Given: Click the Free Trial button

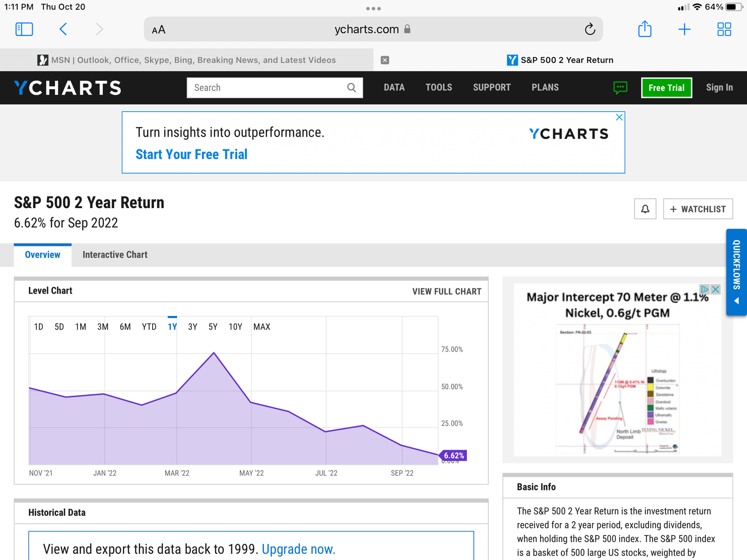Looking at the screenshot, I should pos(667,88).
